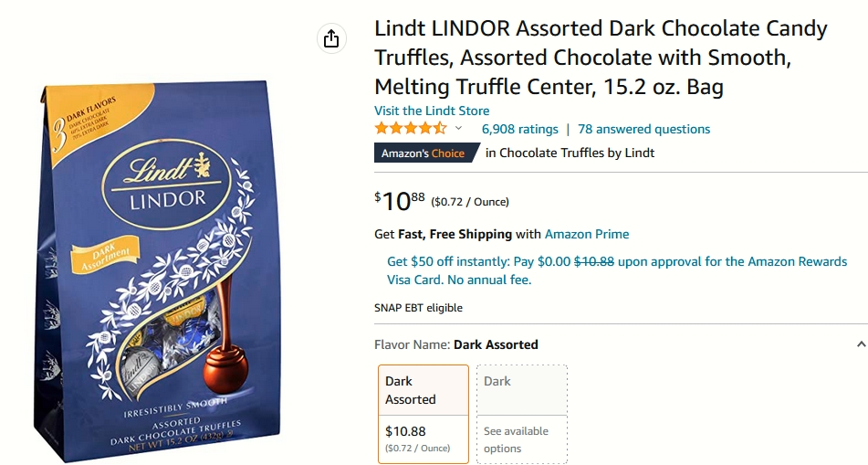
Task: Open the Amazon Prime link
Action: [x=587, y=234]
